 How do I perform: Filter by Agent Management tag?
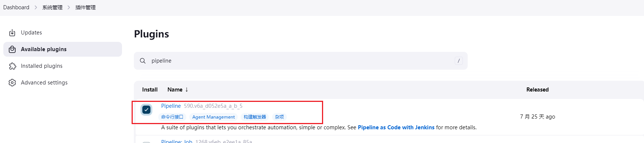coord(213,117)
